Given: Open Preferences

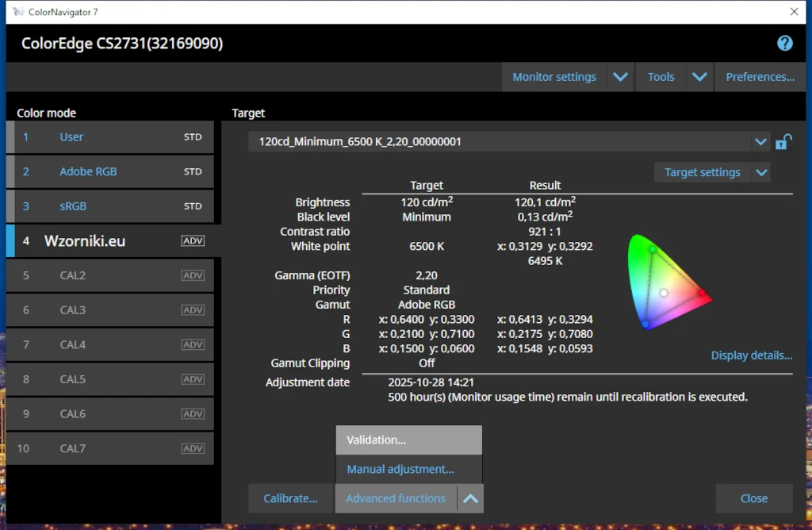Looking at the screenshot, I should click(760, 77).
